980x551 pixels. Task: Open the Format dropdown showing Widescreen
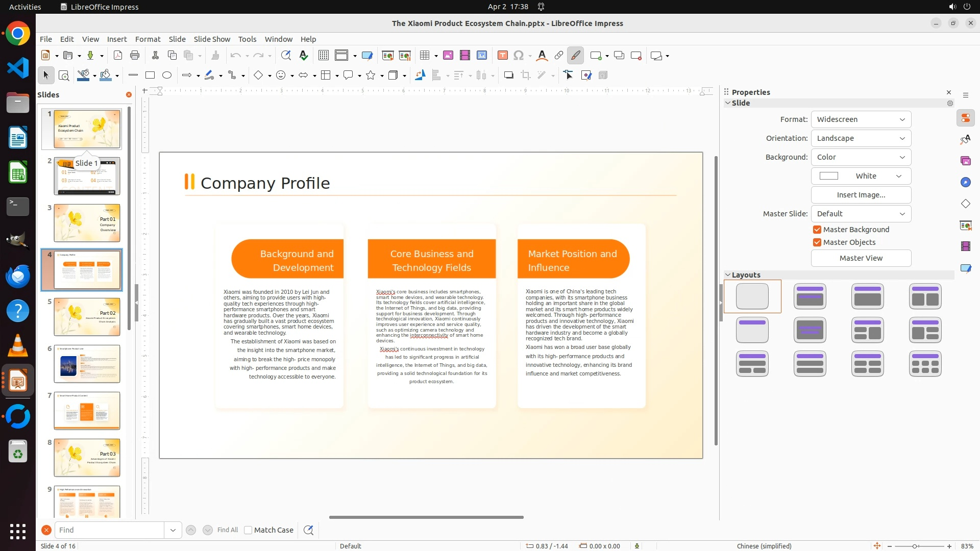[x=861, y=119]
